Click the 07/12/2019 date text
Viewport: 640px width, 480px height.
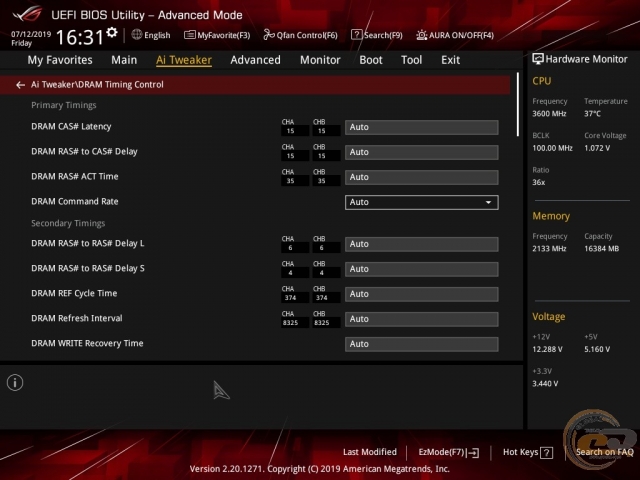pos(31,34)
